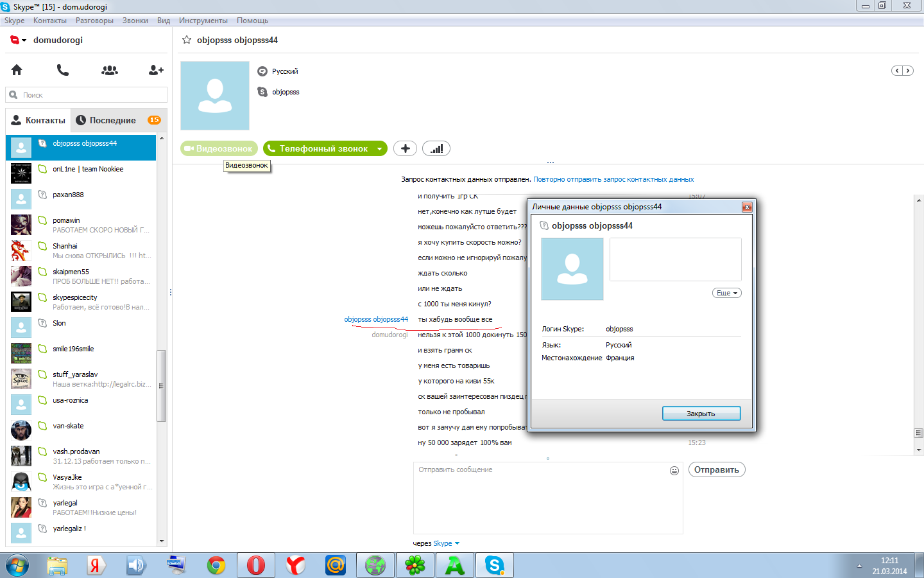Viewport: 924px width, 578px height.
Task: Open the Контакты menu
Action: coord(50,21)
